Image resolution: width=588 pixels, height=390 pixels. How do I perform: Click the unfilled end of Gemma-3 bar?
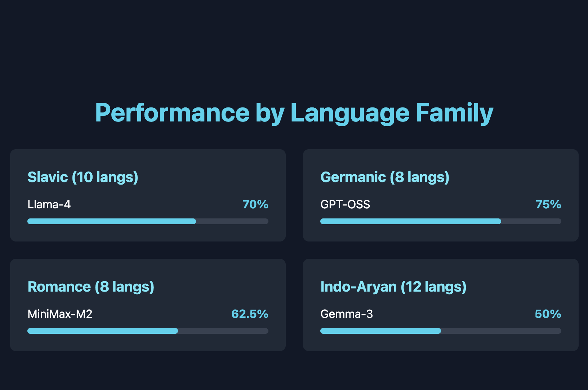pos(501,331)
